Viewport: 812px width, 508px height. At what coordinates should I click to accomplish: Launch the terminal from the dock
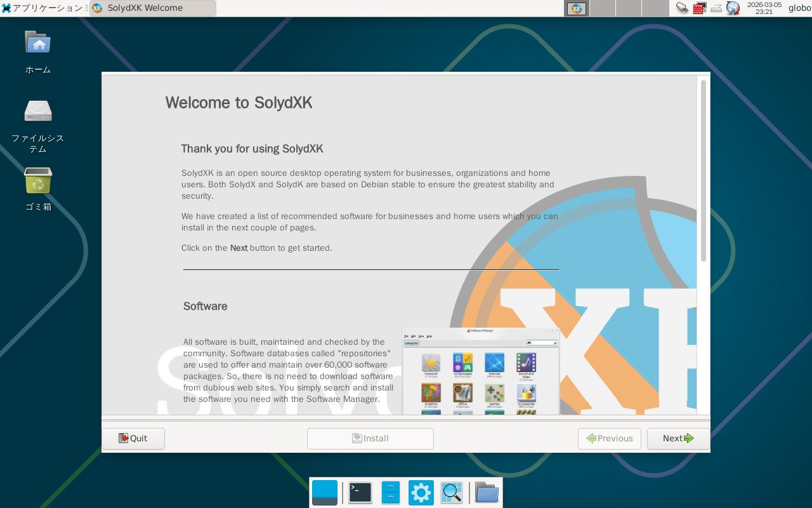click(x=360, y=493)
